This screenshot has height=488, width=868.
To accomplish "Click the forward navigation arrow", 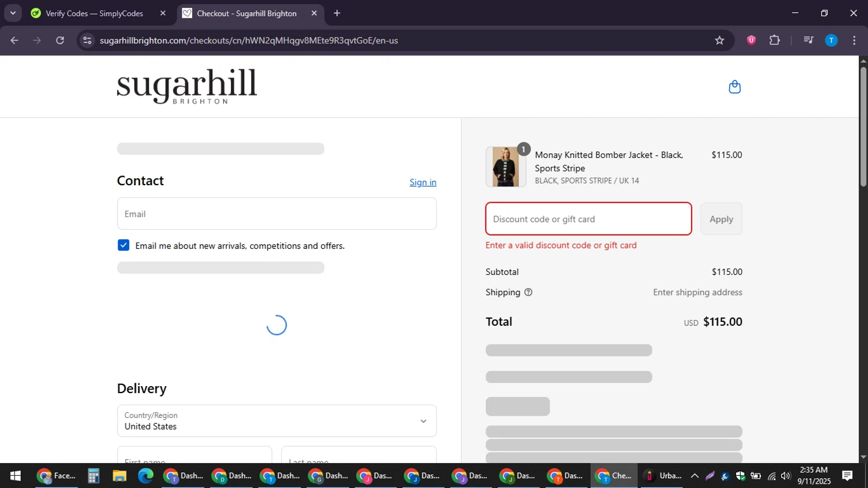I will tap(37, 41).
